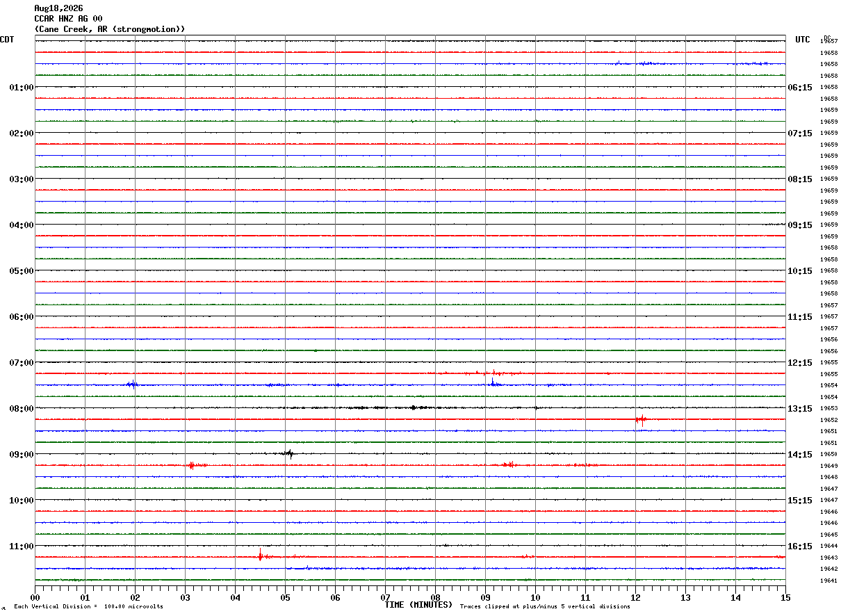
Task: Select the red spike on the 11:15 trace
Action: click(261, 555)
